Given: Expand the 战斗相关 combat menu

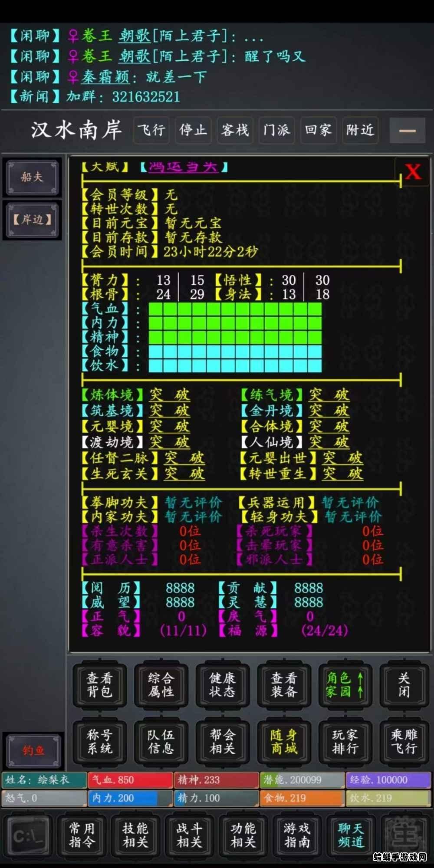Looking at the screenshot, I should [189, 835].
